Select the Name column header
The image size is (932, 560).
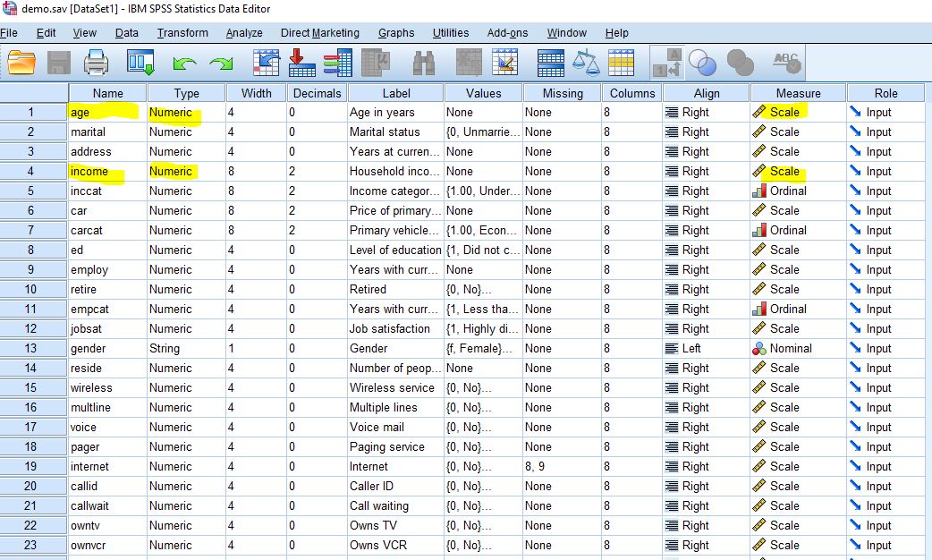(x=106, y=92)
